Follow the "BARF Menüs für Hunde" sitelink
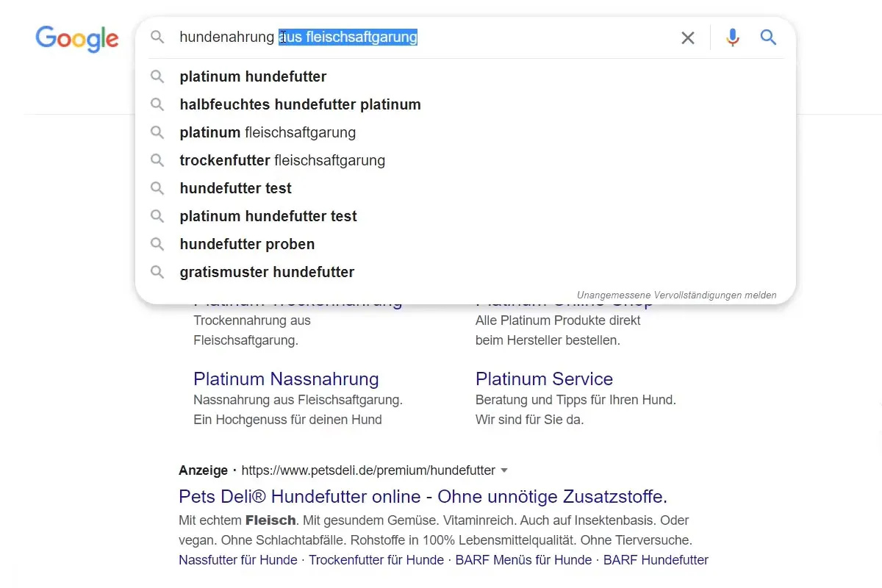The width and height of the screenshot is (882, 588). [x=523, y=560]
